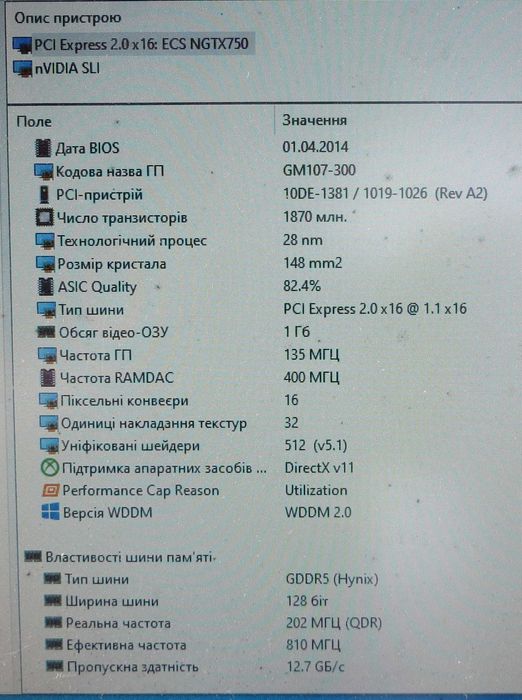The image size is (522, 700).
Task: Select the value 'PCI Express 2.0 x16 @ 1.1 x16'
Action: (375, 308)
